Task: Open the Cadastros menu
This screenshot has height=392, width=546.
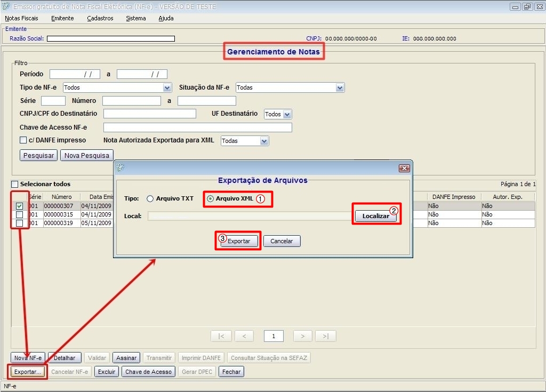Action: [x=100, y=18]
